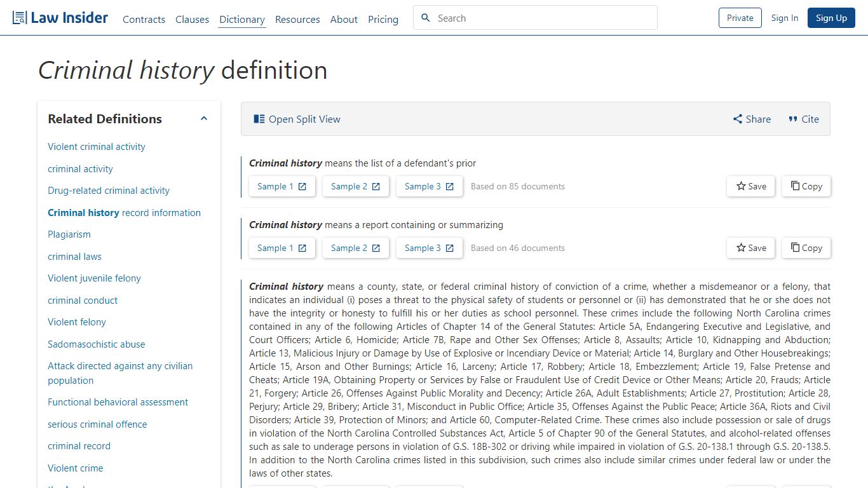Open criminal record definition
This screenshot has height=488, width=868.
tap(79, 446)
